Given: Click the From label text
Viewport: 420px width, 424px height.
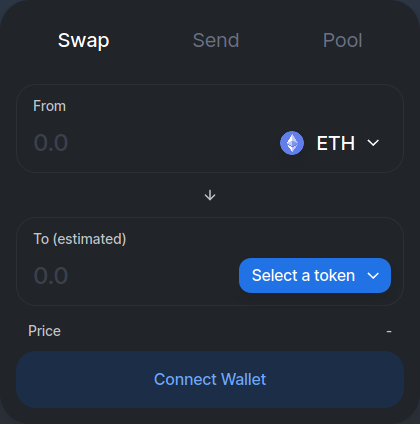Looking at the screenshot, I should (49, 106).
